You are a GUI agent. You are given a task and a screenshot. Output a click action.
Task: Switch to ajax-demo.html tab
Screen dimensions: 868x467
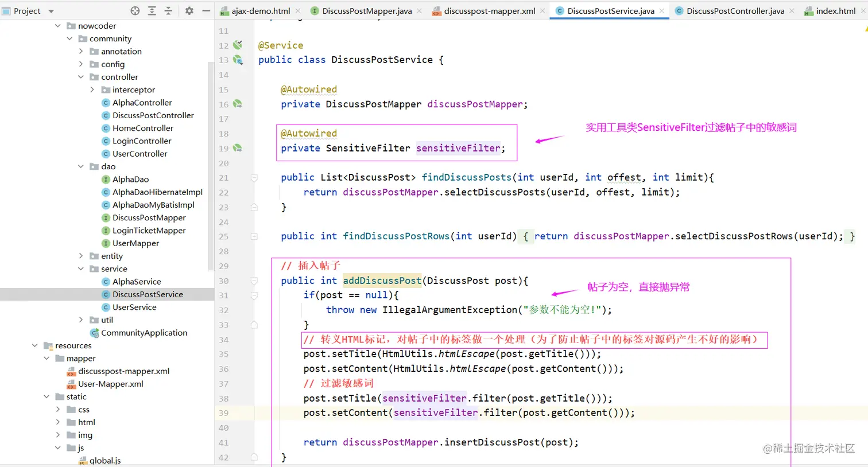pos(261,11)
